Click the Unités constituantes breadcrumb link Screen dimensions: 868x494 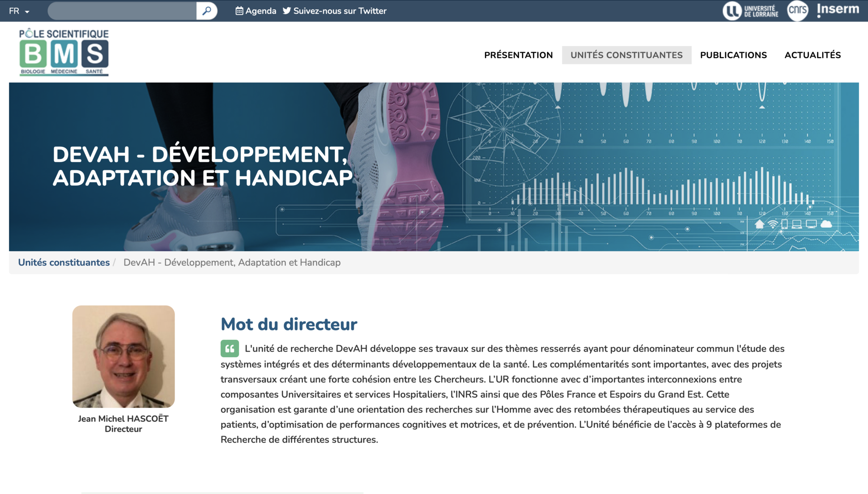tap(64, 262)
